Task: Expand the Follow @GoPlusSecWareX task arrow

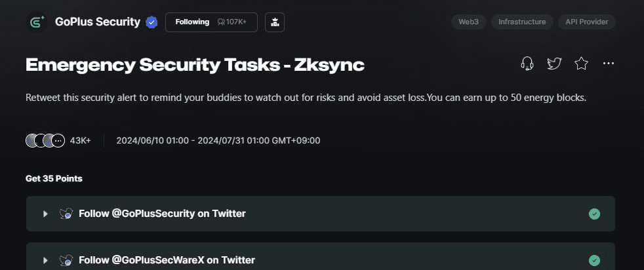Action: point(45,260)
